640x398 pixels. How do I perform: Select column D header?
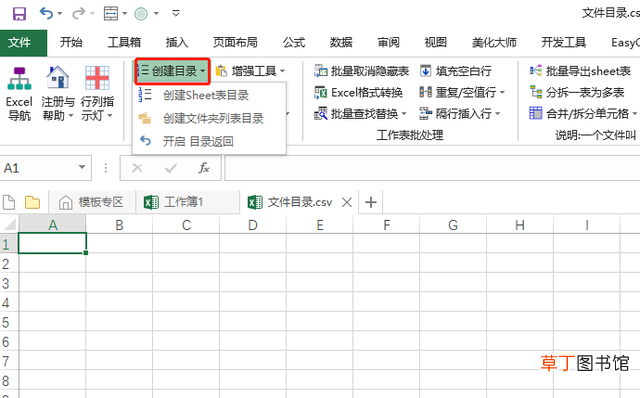[253, 225]
